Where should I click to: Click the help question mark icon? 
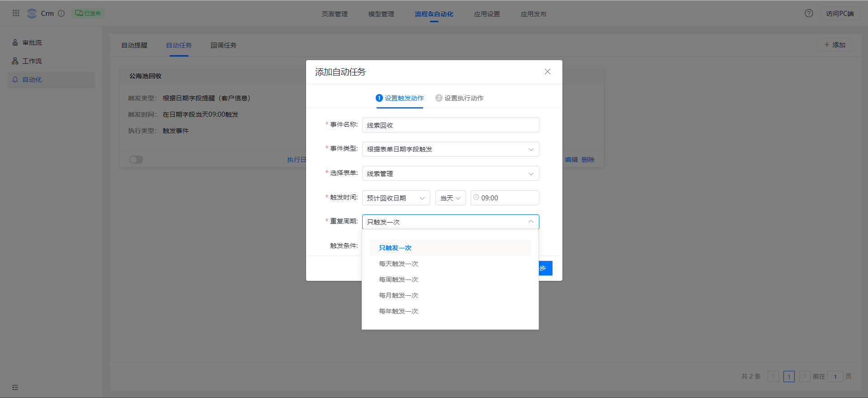pos(809,13)
